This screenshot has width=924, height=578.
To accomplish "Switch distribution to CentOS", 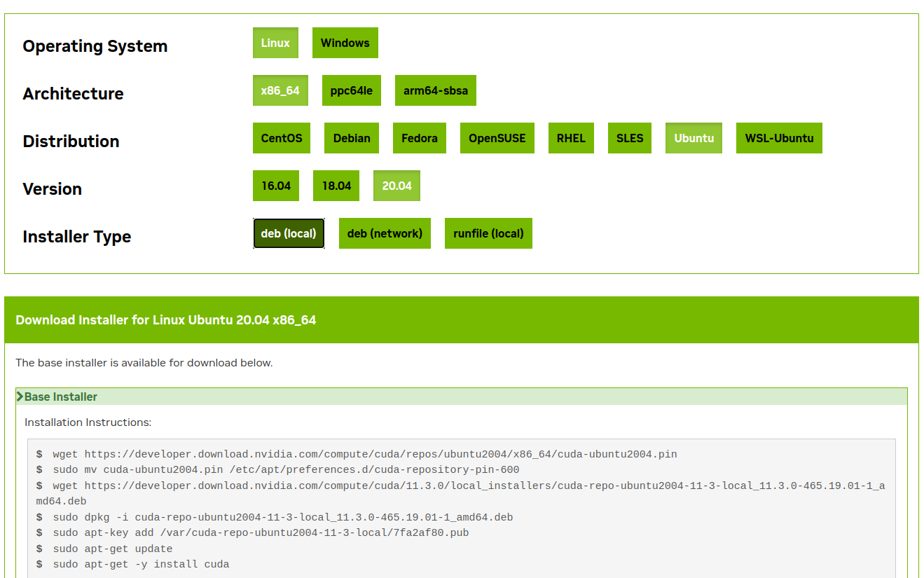I will click(x=281, y=138).
